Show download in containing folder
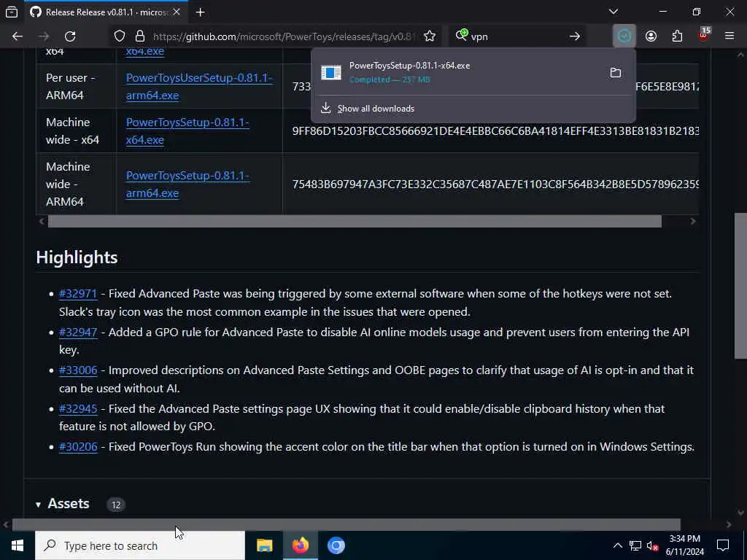This screenshot has height=560, width=747. coord(616,72)
